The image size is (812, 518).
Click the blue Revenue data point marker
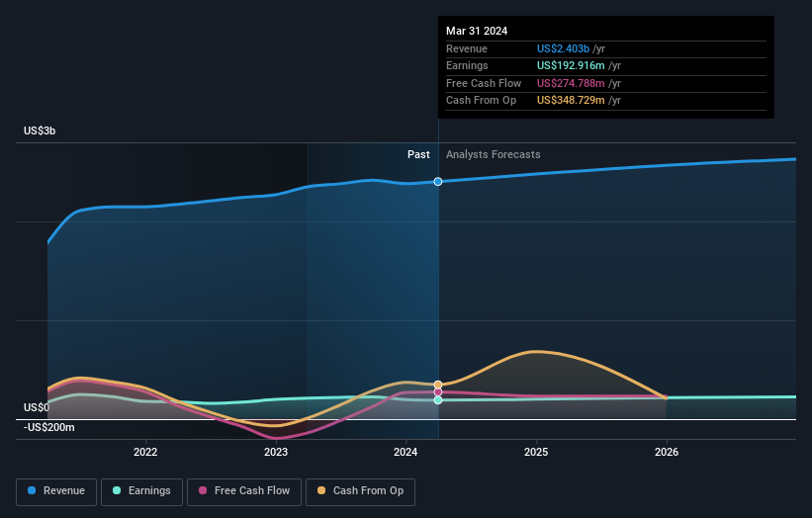[438, 182]
